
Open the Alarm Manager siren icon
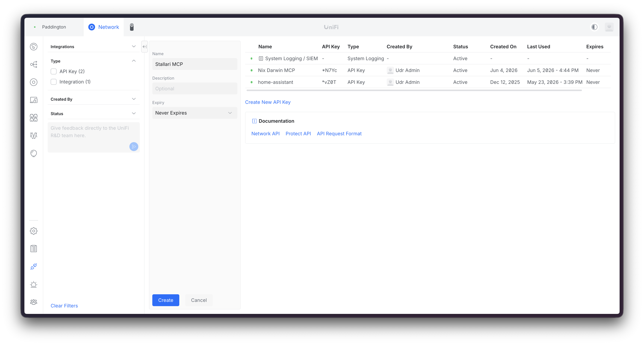pos(33,284)
